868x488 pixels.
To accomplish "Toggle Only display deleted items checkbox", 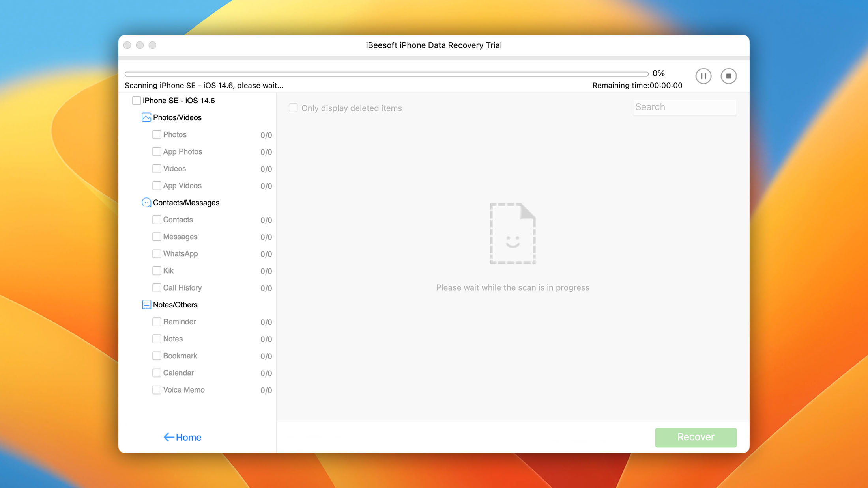I will [x=293, y=108].
